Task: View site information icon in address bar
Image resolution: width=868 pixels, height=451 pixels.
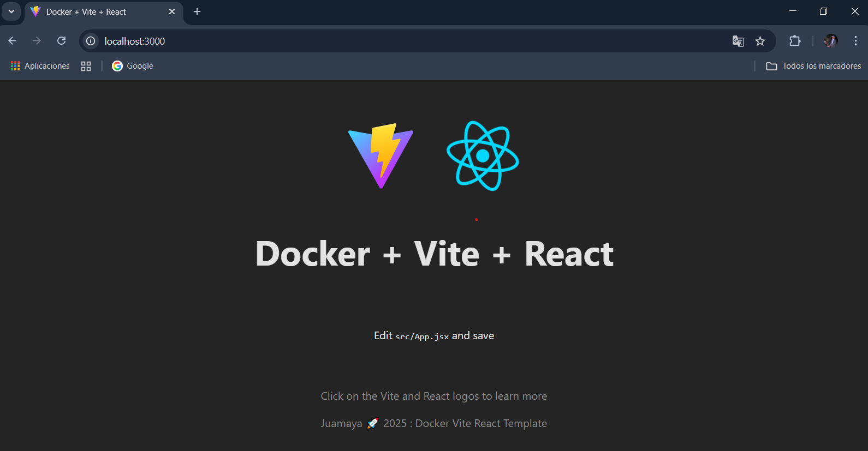Action: point(91,41)
